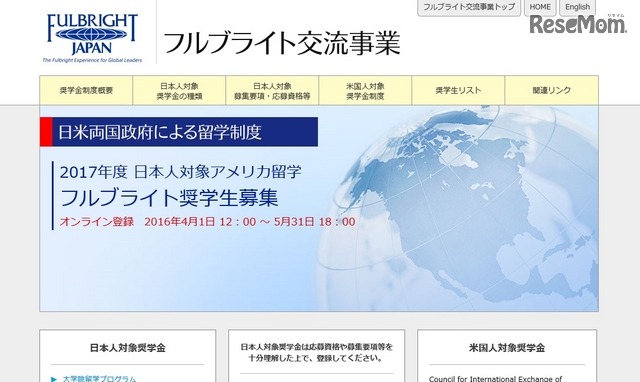Switch to English version
Viewport: 640px width, 382px height.
coord(577,7)
